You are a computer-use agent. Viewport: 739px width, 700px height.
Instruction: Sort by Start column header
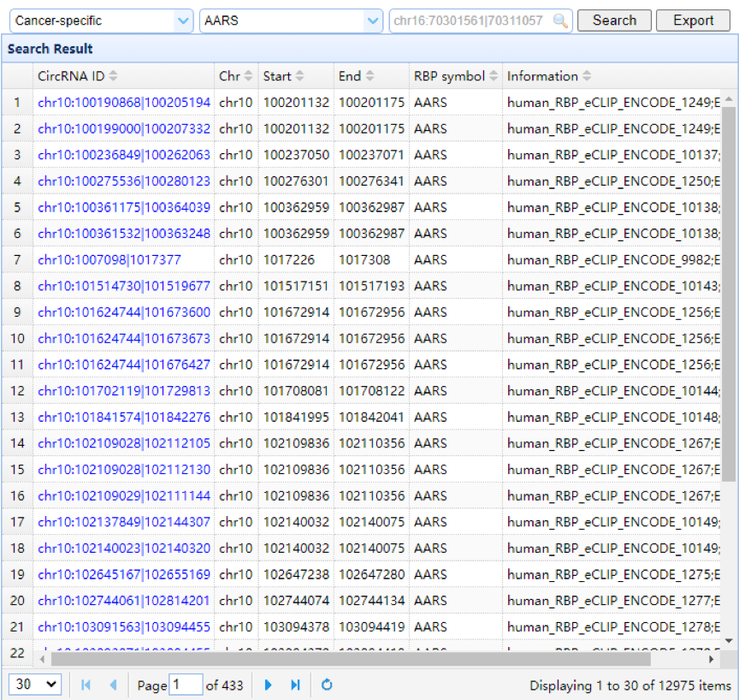283,76
